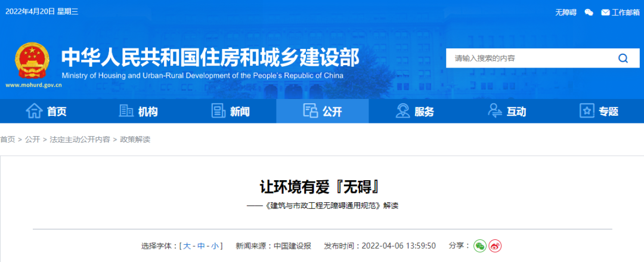Click the subtitle 建筑与市政工程无障碍通用规范 解读

pyautogui.click(x=323, y=206)
